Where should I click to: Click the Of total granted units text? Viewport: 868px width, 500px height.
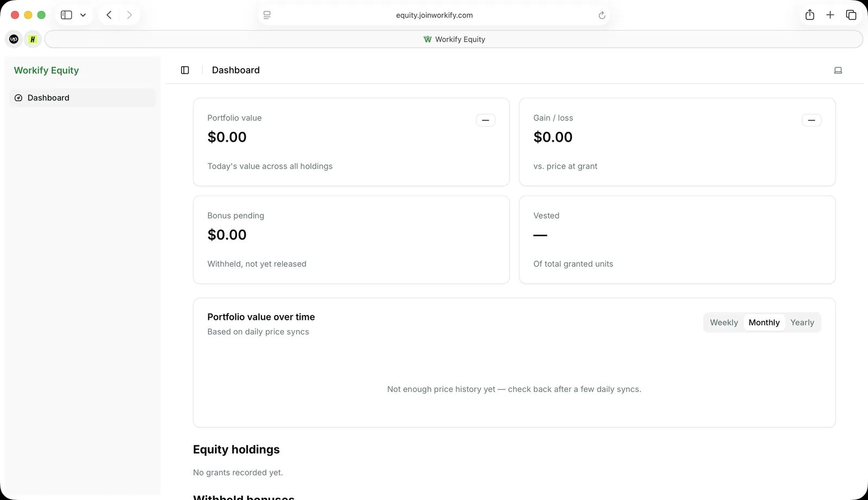click(x=573, y=264)
